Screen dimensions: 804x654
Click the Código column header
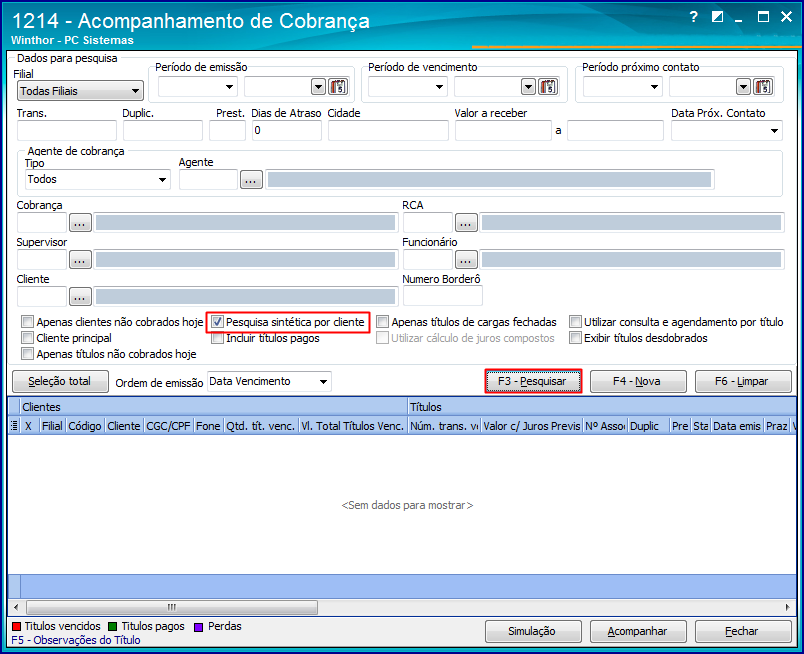85,426
